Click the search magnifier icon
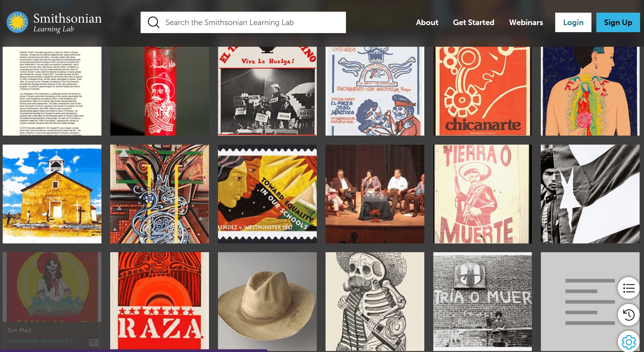This screenshot has height=352, width=644. (x=153, y=22)
